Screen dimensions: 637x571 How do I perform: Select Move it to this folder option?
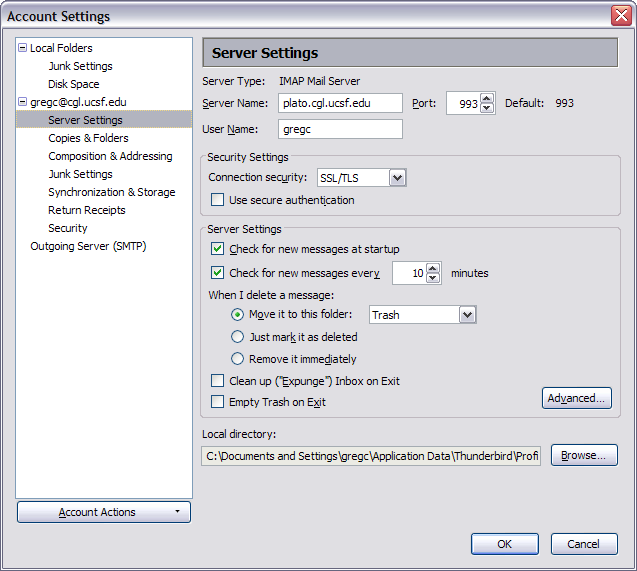(x=237, y=314)
